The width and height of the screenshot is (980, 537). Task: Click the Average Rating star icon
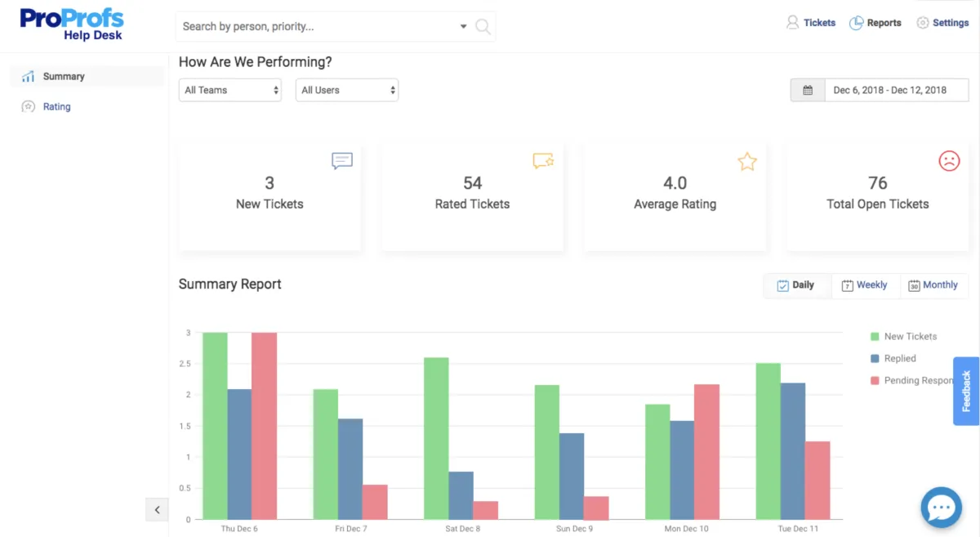(746, 161)
